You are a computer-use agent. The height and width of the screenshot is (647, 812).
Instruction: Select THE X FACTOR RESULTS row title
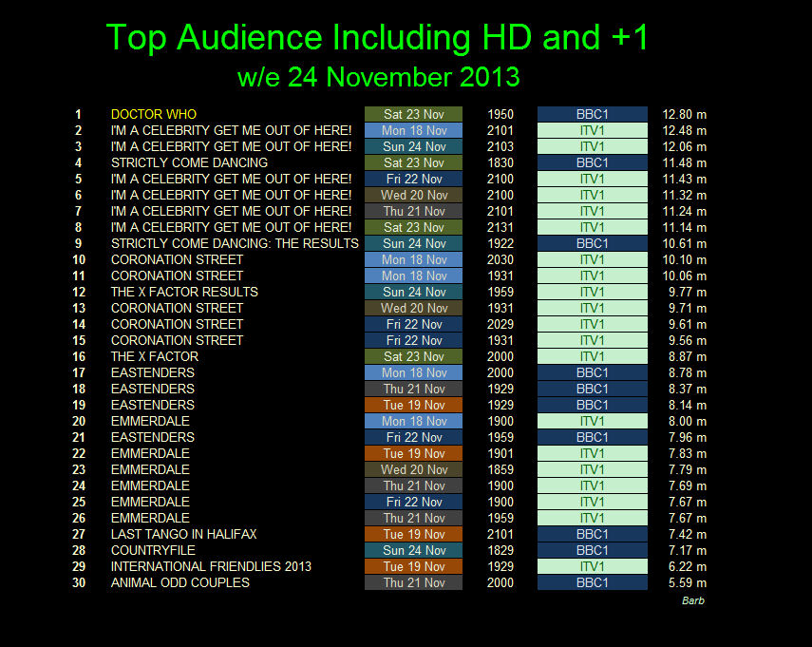pyautogui.click(x=184, y=292)
